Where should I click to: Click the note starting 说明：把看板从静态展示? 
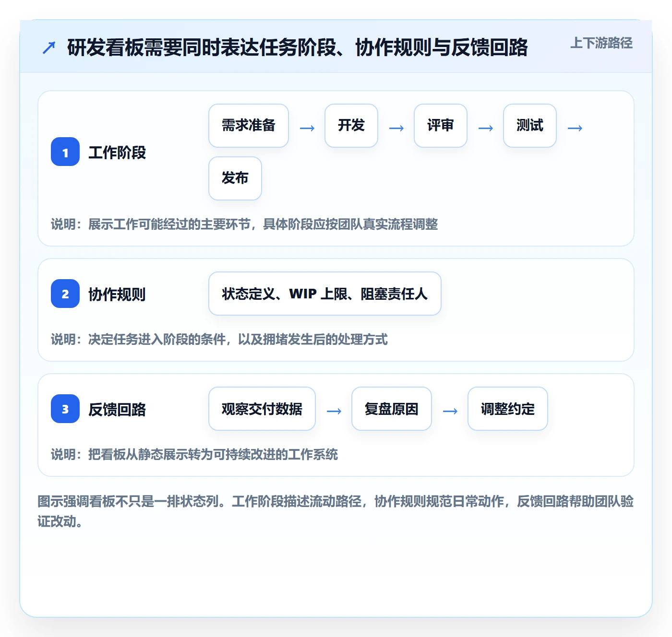pyautogui.click(x=194, y=454)
